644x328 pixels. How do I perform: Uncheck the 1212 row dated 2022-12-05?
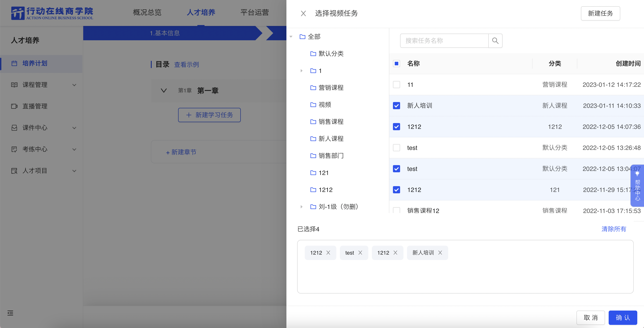[397, 126]
